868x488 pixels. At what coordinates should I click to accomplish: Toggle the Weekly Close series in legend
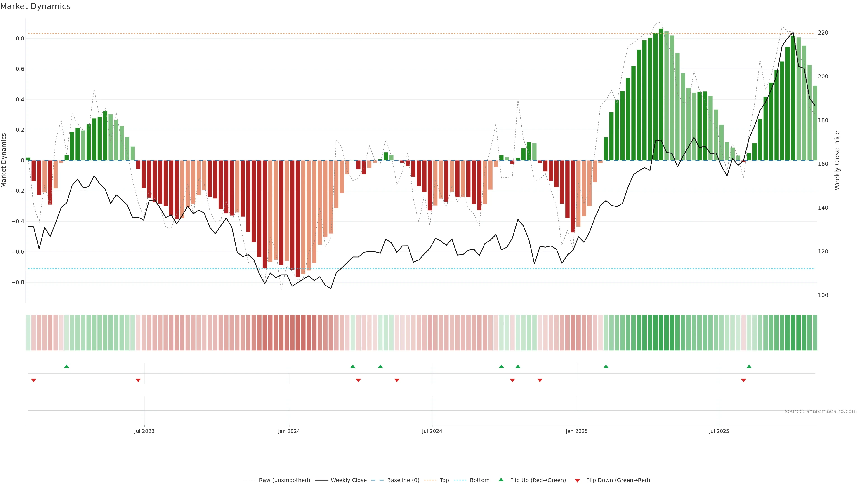tap(348, 480)
